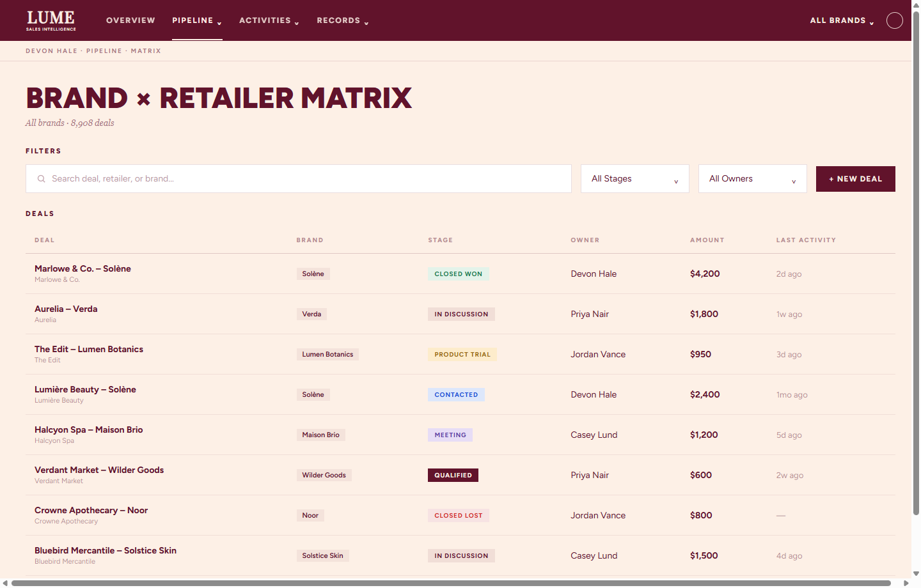Screen dimensions: 921x588
Task: Click the Product Trial stage badge
Action: click(462, 355)
